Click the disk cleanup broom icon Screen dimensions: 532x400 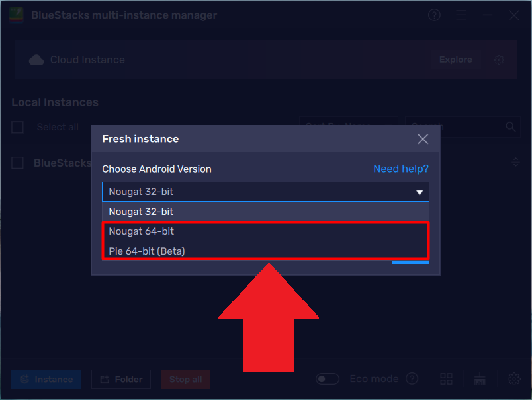[480, 379]
